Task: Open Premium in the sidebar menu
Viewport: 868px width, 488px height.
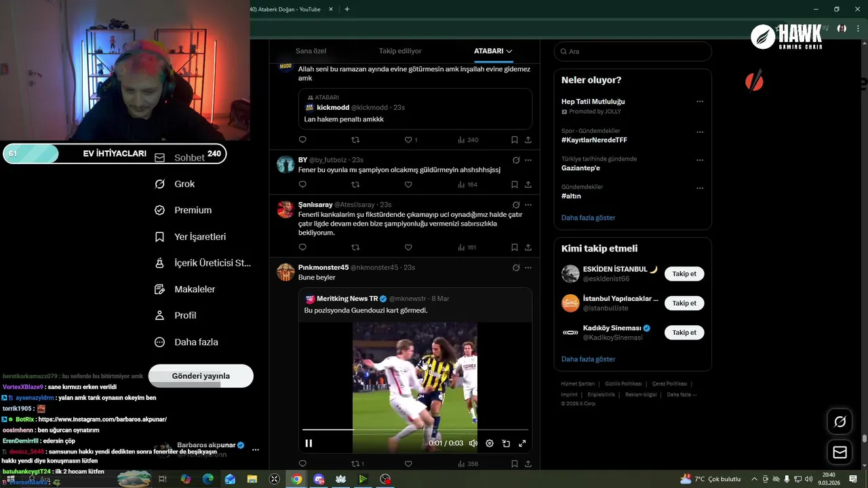Action: tap(183, 210)
